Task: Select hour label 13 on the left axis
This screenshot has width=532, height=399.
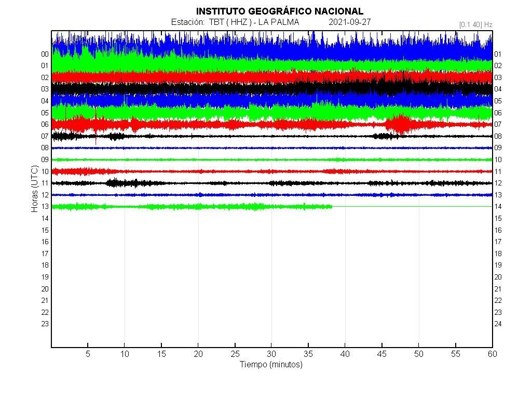Action: [x=45, y=207]
